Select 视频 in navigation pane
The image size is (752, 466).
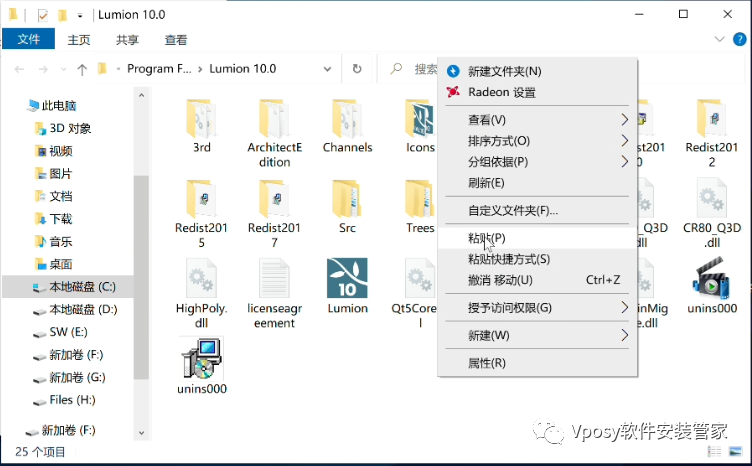54,151
